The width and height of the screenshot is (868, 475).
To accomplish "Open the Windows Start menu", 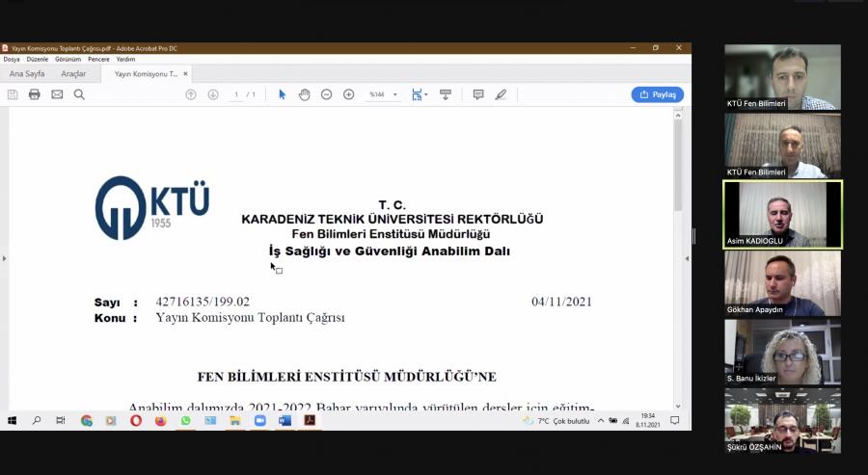I will pyautogui.click(x=12, y=421).
